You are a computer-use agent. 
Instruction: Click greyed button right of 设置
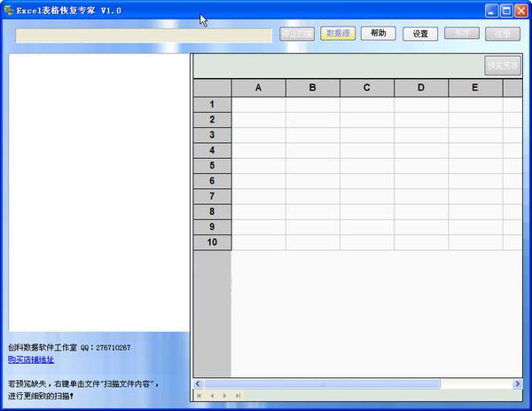click(462, 33)
